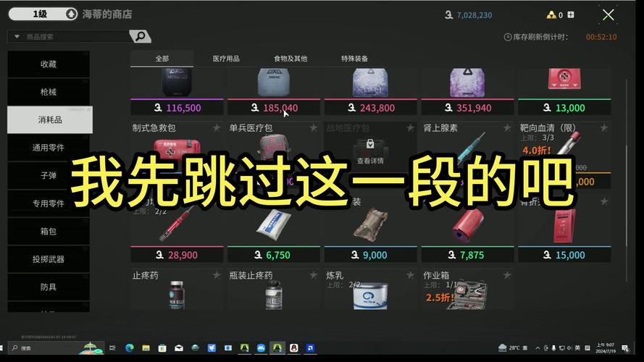Open the 专用零件 category
Screen dimensions: 644x362
pyautogui.click(x=49, y=203)
